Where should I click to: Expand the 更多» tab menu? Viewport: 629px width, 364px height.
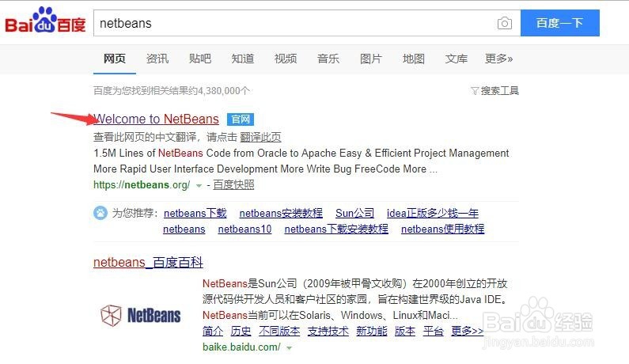point(498,59)
